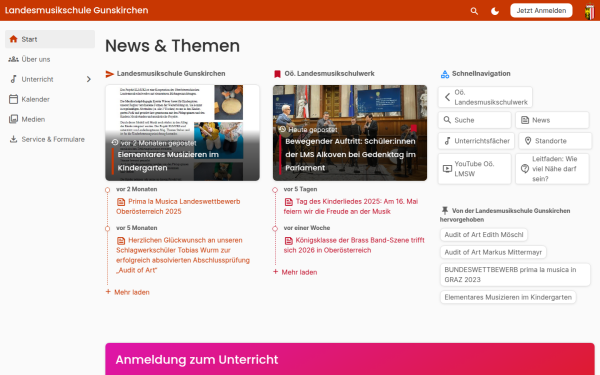Open the Bewegender Auftritt Parlament news card
The height and width of the screenshot is (375, 600).
[x=350, y=133]
